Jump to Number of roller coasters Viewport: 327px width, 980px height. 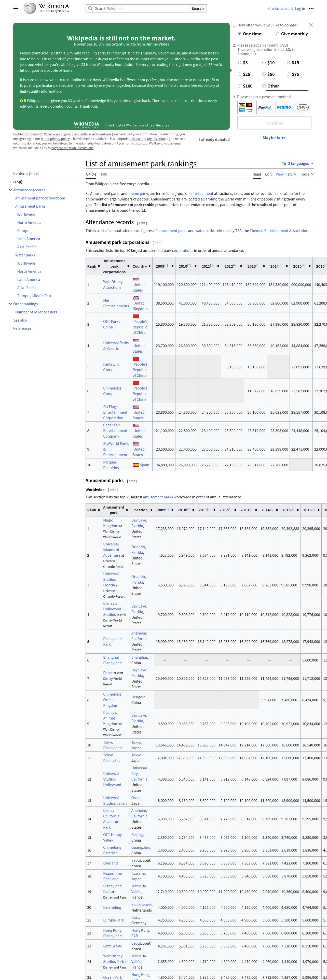click(x=36, y=312)
